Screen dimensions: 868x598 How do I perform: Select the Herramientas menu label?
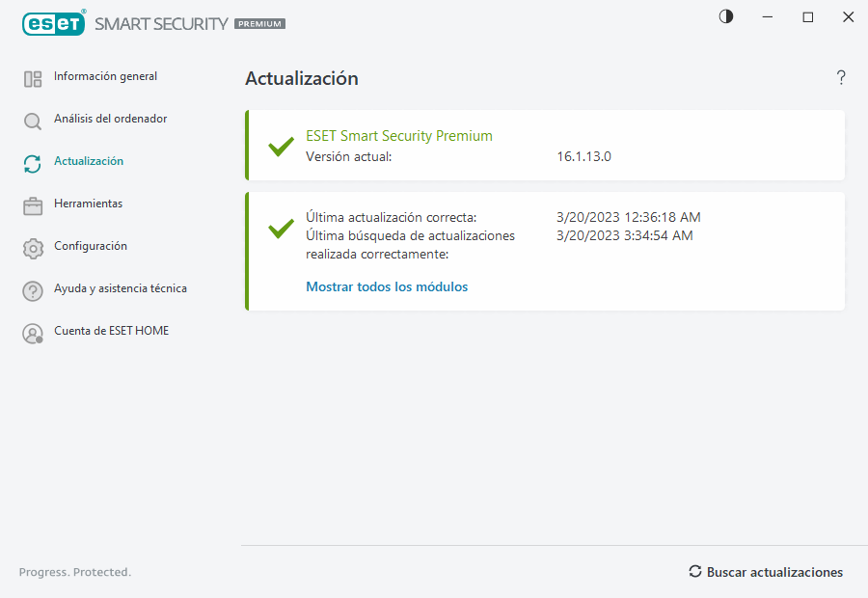click(x=88, y=204)
